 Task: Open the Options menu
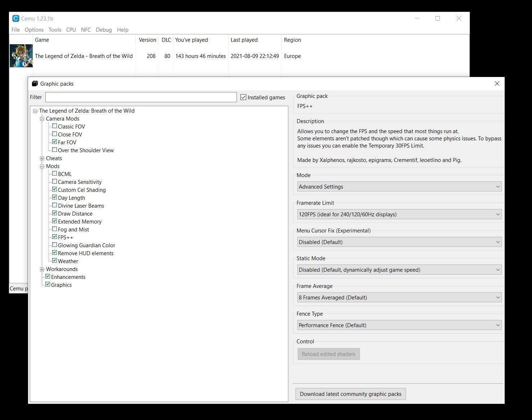34,30
